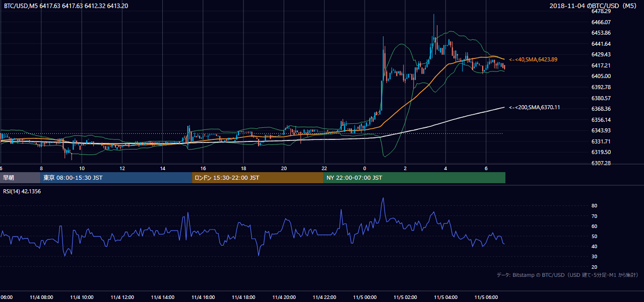The width and height of the screenshot is (644, 302).
Task: Click price axis value 6429.43
Action: (x=601, y=54)
